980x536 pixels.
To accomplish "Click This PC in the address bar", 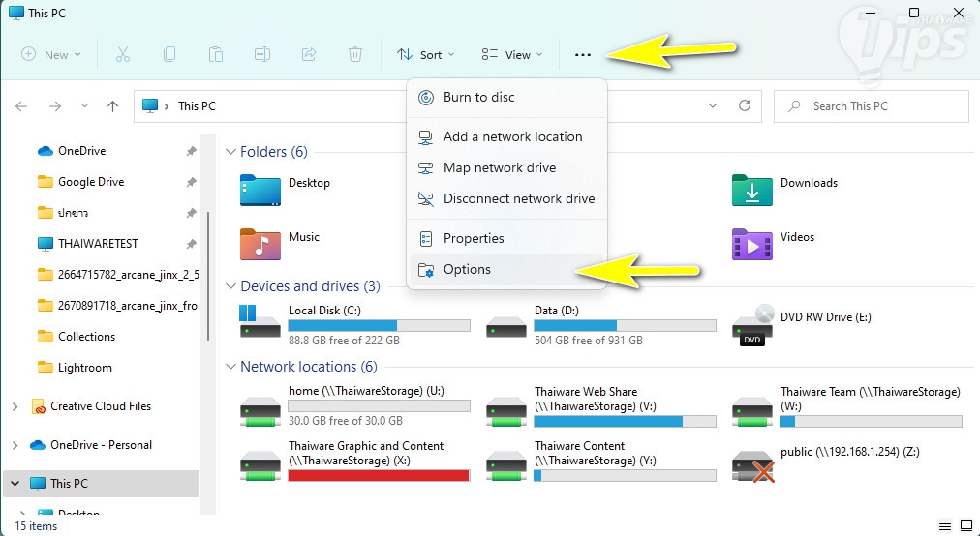I will click(x=197, y=106).
